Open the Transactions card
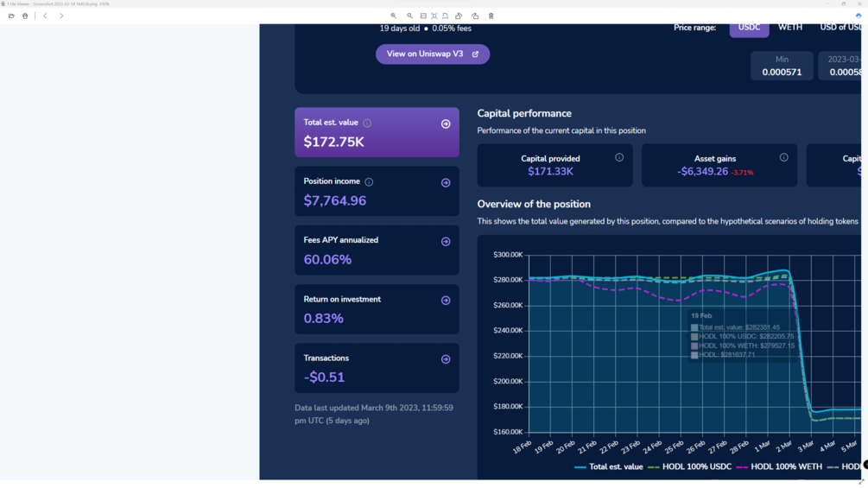Viewport: 868px width, 488px height. [446, 359]
